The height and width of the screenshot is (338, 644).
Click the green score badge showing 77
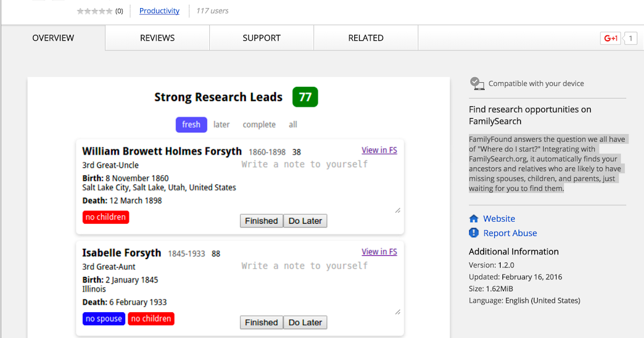(305, 97)
